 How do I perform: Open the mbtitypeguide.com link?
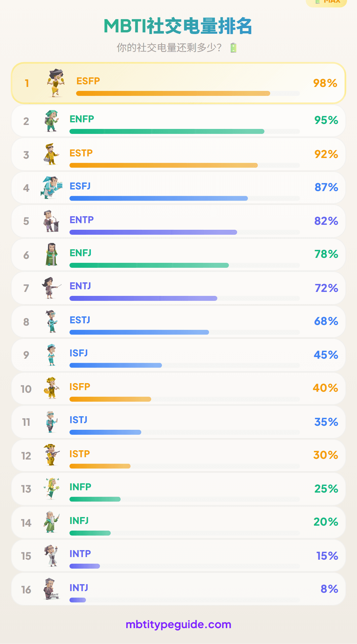178,624
